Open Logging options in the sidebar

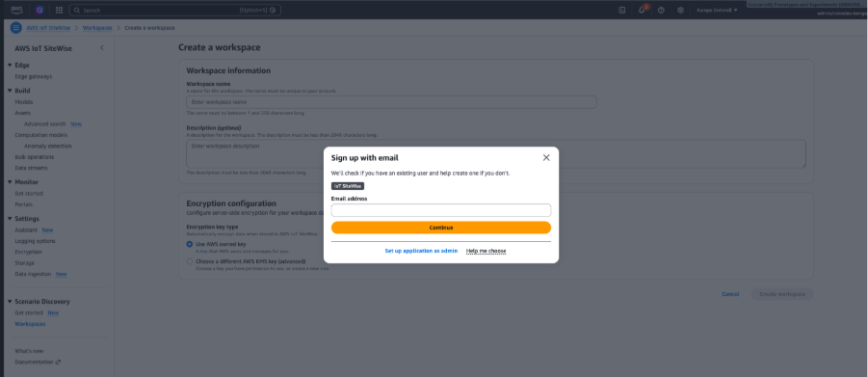pyautogui.click(x=35, y=241)
